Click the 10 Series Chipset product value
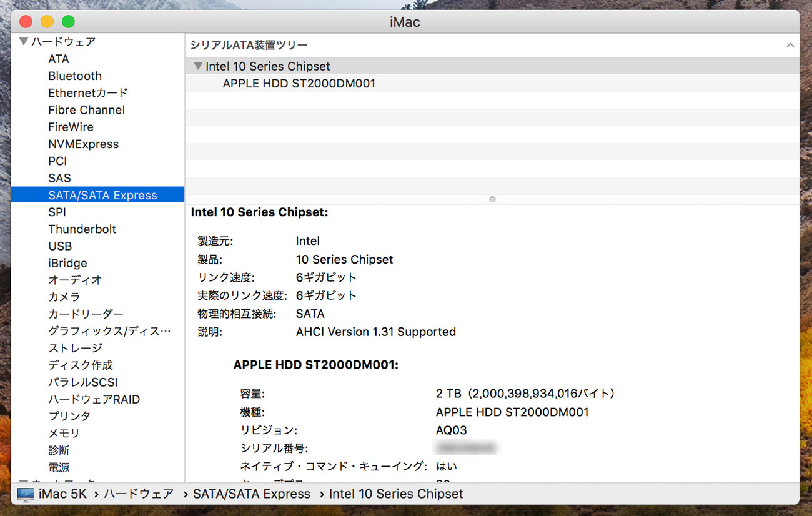Image resolution: width=812 pixels, height=516 pixels. (345, 259)
